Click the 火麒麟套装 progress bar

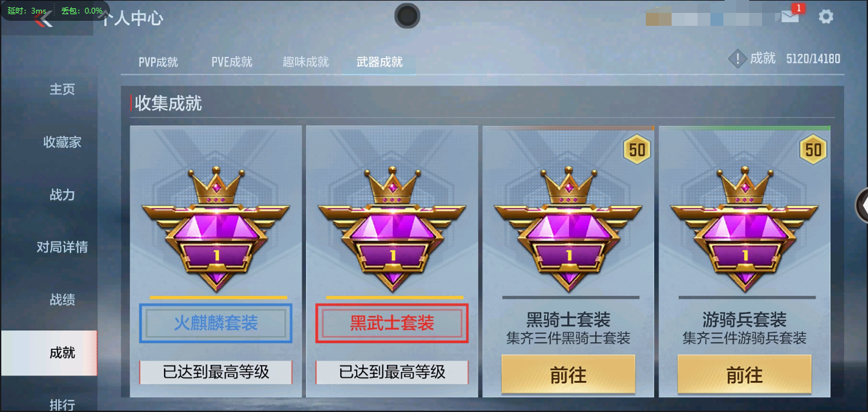(218, 298)
